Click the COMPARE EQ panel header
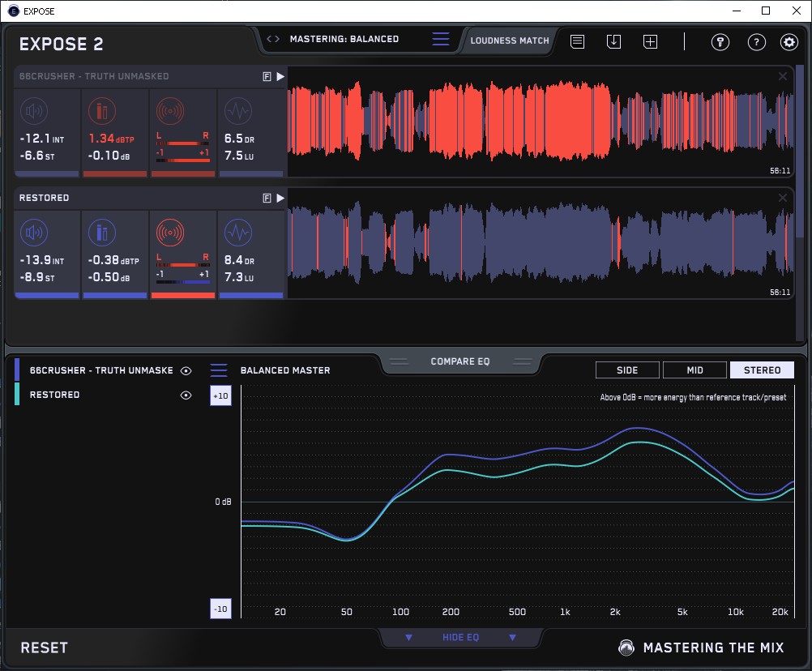This screenshot has width=812, height=671. coord(459,361)
